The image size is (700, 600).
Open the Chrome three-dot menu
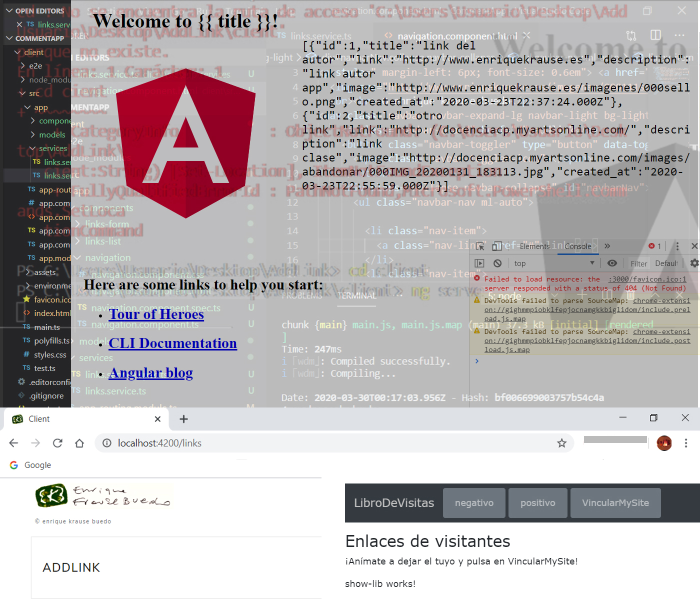(x=686, y=443)
